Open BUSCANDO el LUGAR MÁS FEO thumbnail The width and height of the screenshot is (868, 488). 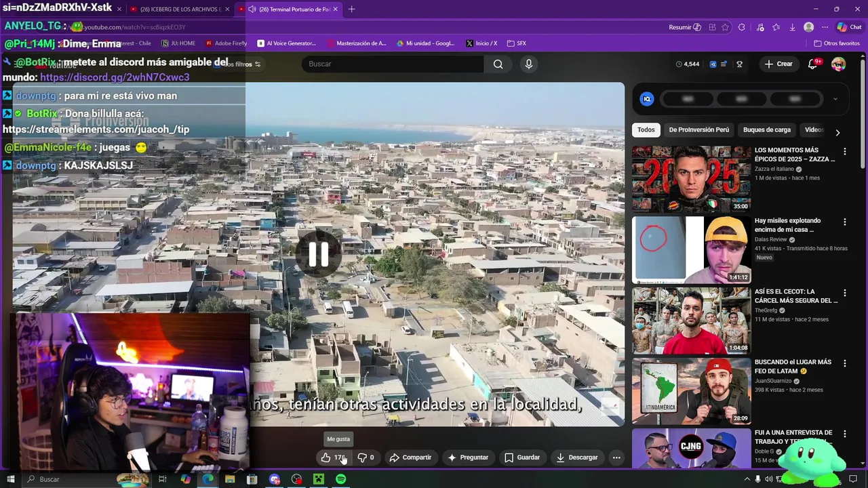692,391
